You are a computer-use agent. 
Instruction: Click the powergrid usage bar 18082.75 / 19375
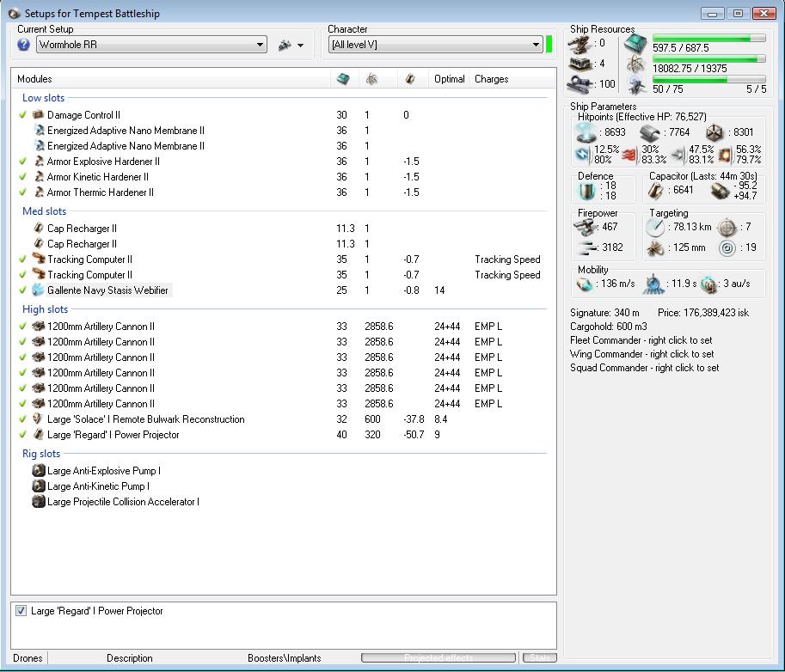click(708, 59)
